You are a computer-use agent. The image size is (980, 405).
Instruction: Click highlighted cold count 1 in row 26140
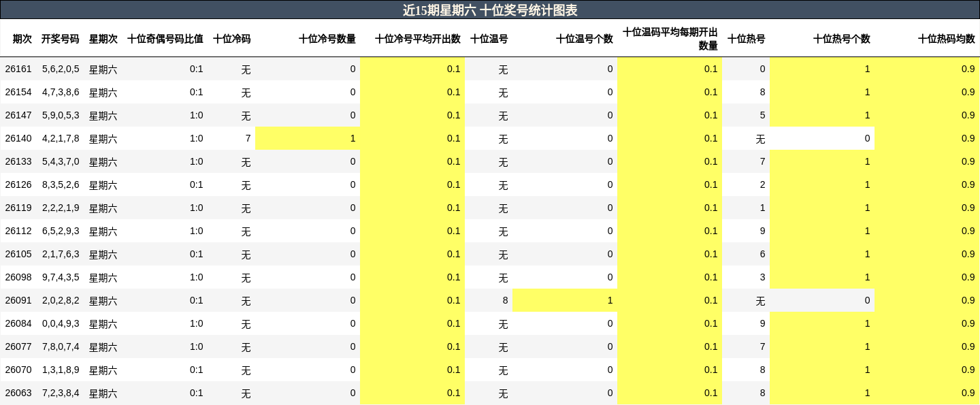click(x=353, y=138)
